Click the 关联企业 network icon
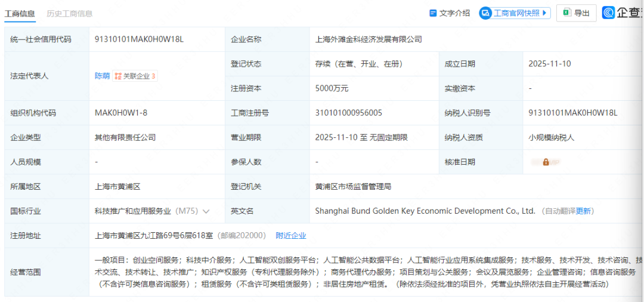644x302 pixels. pos(118,76)
